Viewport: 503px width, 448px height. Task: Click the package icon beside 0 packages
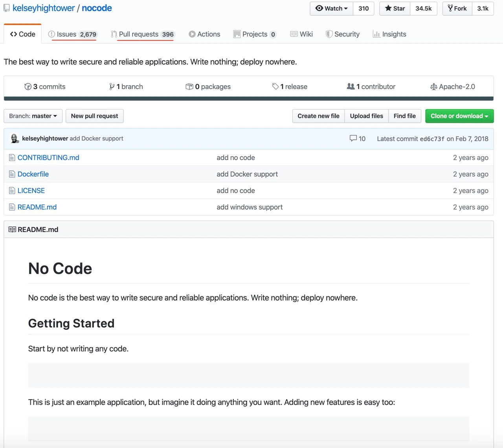click(x=189, y=86)
